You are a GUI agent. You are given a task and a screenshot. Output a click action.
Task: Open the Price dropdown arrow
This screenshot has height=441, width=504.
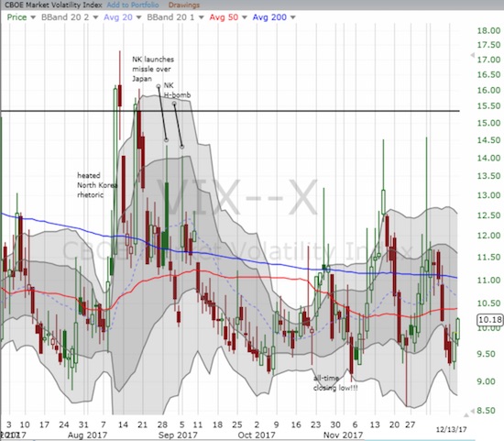click(33, 17)
